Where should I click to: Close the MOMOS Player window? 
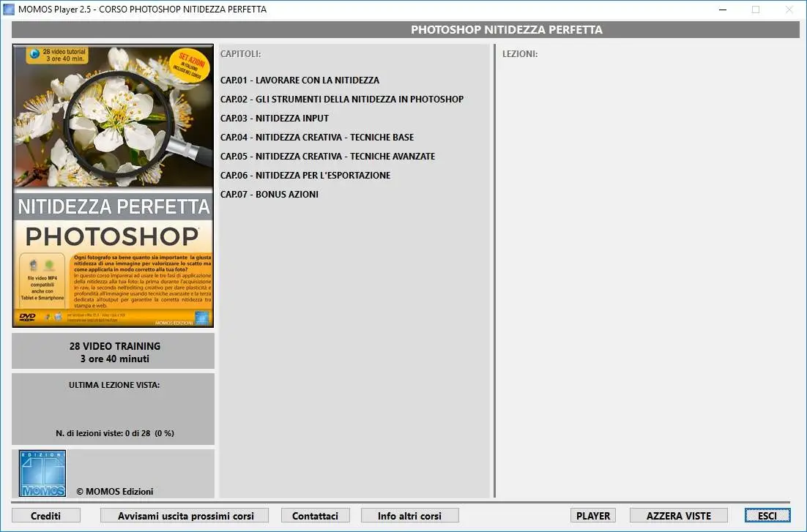click(789, 10)
